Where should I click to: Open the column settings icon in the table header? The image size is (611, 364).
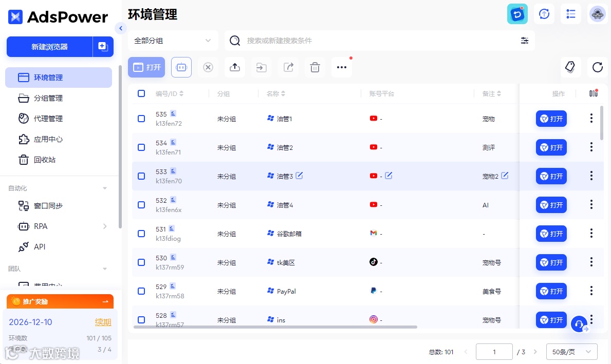[594, 93]
